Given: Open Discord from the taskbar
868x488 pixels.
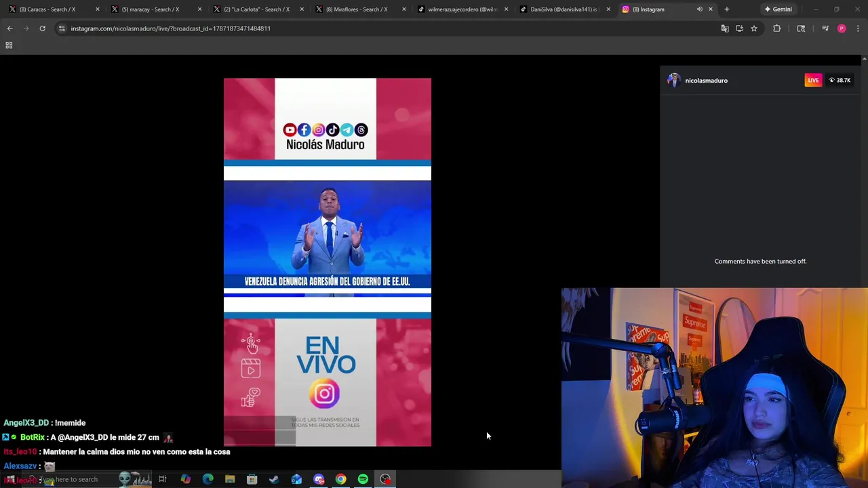Looking at the screenshot, I should pyautogui.click(x=319, y=479).
